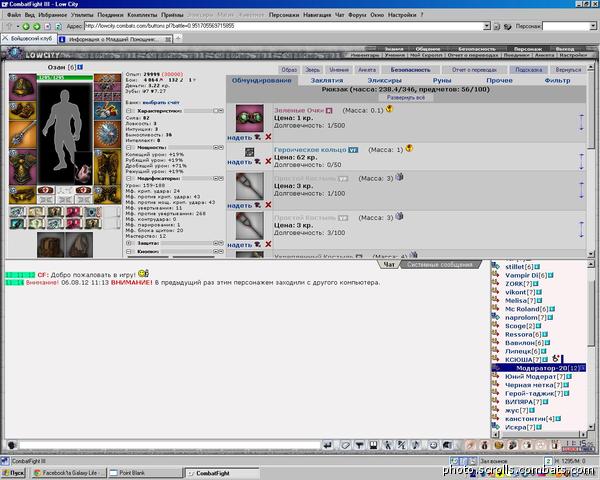The height and width of the screenshot is (480, 600).
Task: Open the Навигация menu
Action: point(317,15)
